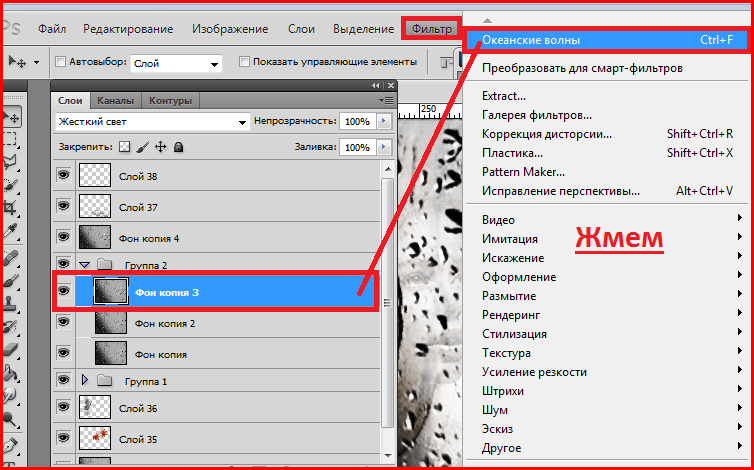This screenshot has height=470, width=754.
Task: Open the Автовыбор Слой dropdown
Action: tap(176, 64)
